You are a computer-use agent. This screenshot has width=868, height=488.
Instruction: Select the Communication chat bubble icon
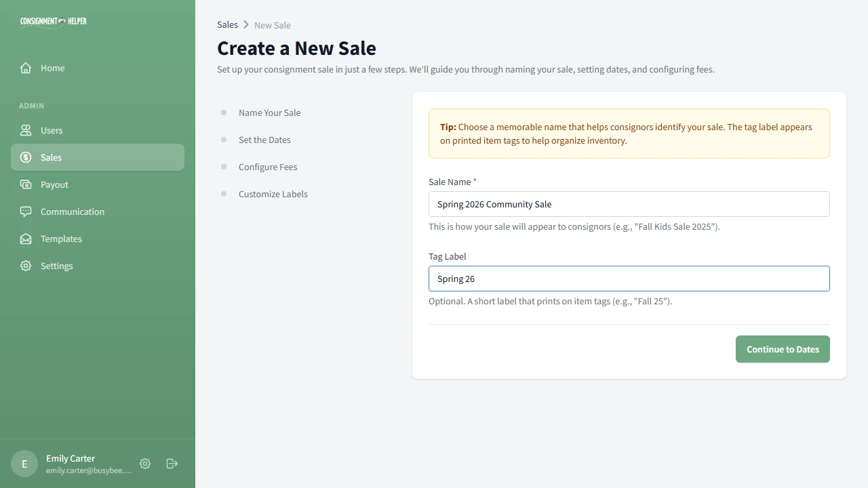[x=25, y=211]
